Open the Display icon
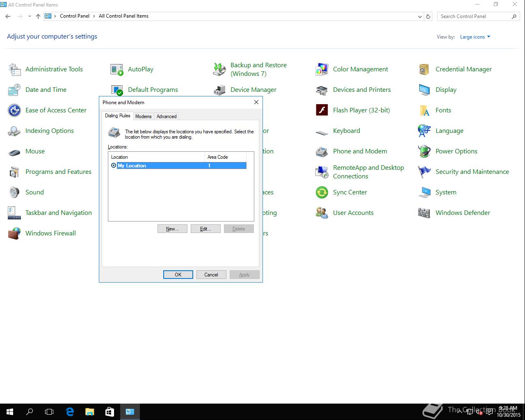Screen dimensions: 525x420 coord(425,90)
